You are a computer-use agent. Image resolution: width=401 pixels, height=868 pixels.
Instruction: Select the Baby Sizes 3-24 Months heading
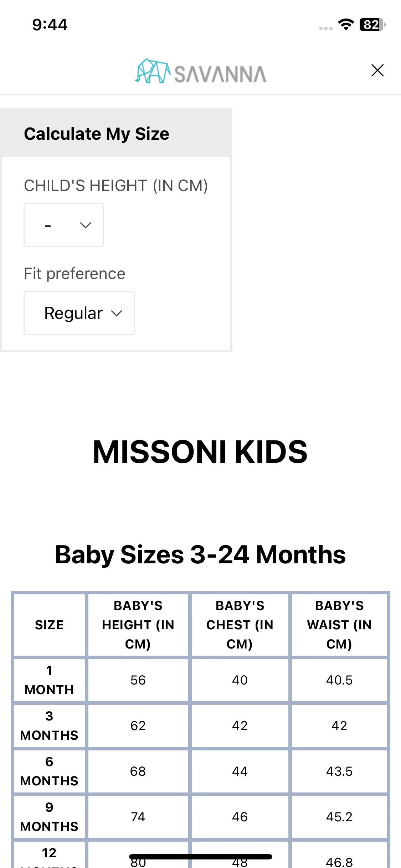[200, 555]
